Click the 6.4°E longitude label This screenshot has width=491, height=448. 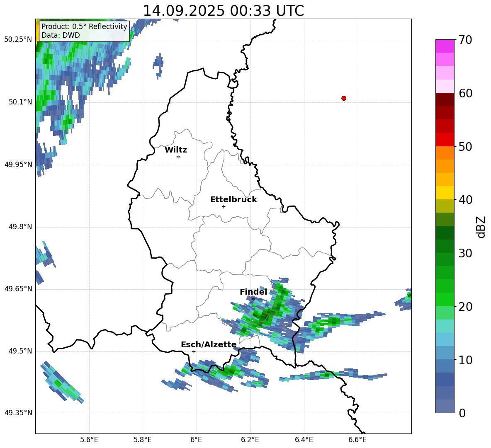coord(304,440)
